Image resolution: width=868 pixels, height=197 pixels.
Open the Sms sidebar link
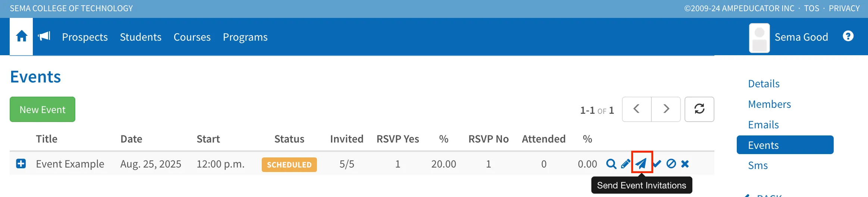click(x=758, y=165)
